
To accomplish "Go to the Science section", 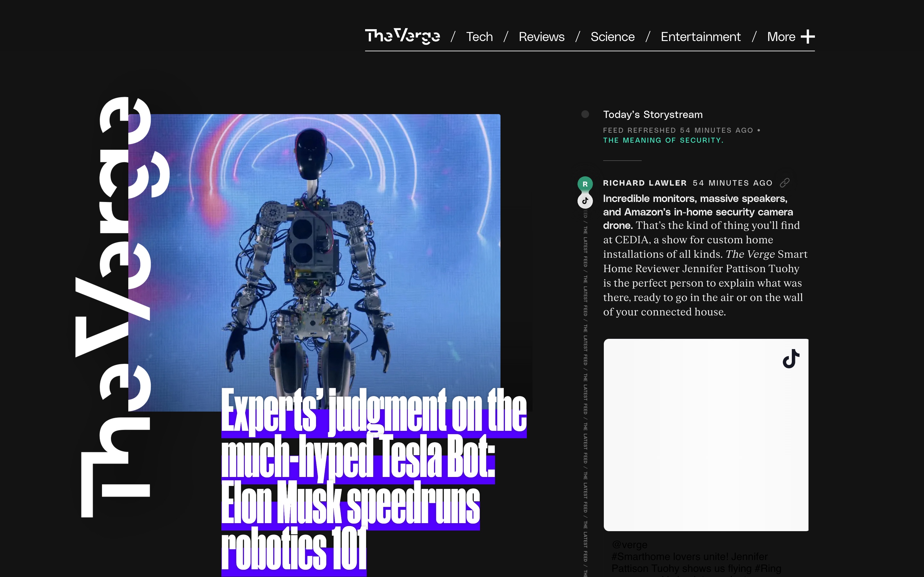I will 612,37.
